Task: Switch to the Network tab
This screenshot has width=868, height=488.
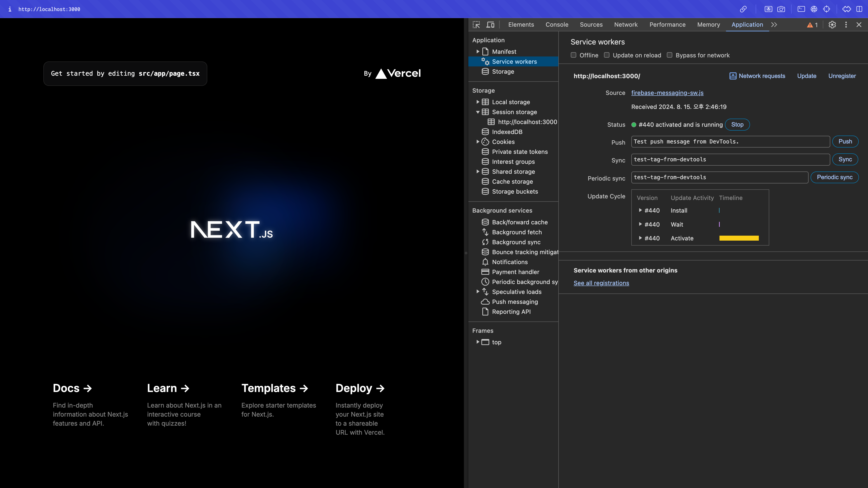Action: point(626,25)
